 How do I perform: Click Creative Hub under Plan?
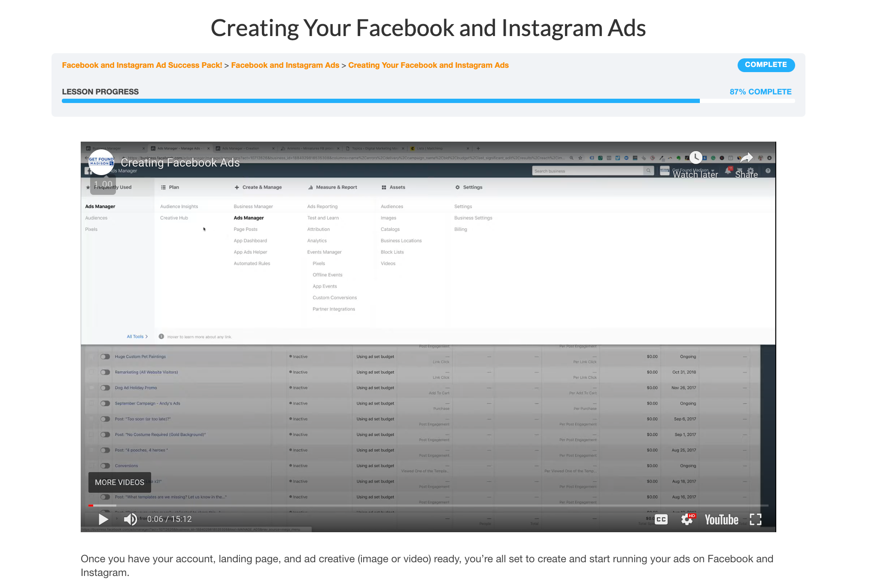click(174, 218)
